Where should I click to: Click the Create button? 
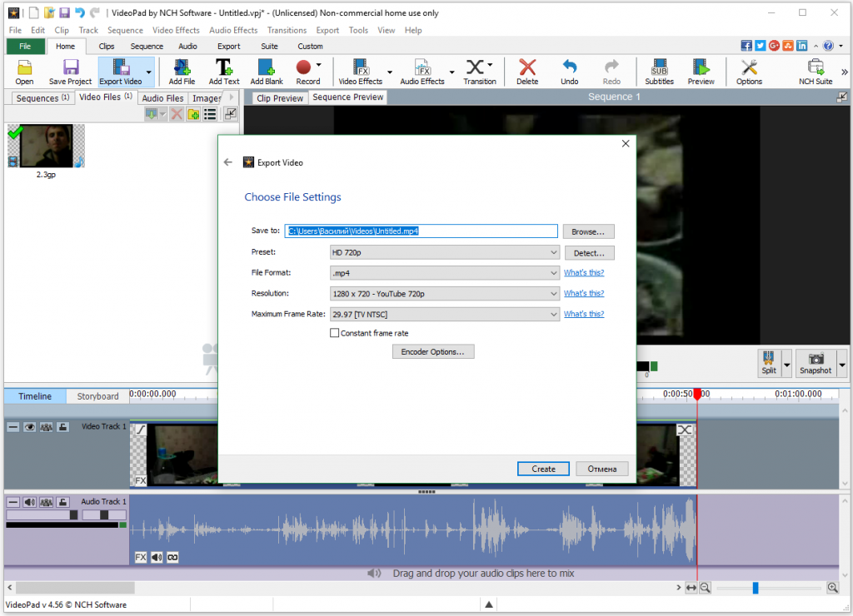point(543,469)
